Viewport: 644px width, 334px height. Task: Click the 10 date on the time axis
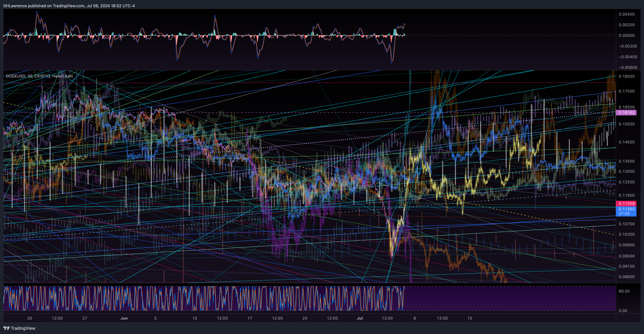point(195,318)
